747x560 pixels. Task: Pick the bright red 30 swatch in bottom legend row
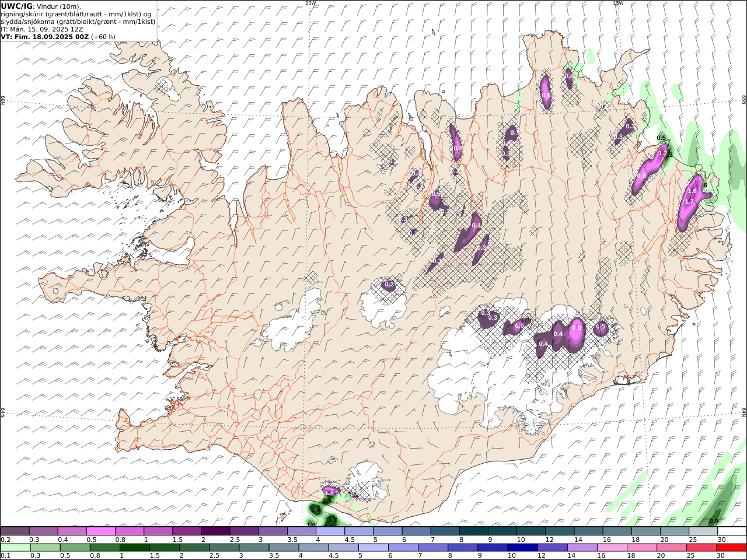pyautogui.click(x=731, y=548)
